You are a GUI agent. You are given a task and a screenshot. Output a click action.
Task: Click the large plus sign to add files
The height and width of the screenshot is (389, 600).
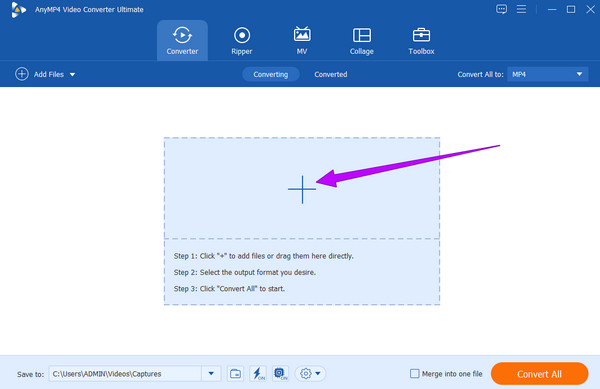[x=302, y=189]
